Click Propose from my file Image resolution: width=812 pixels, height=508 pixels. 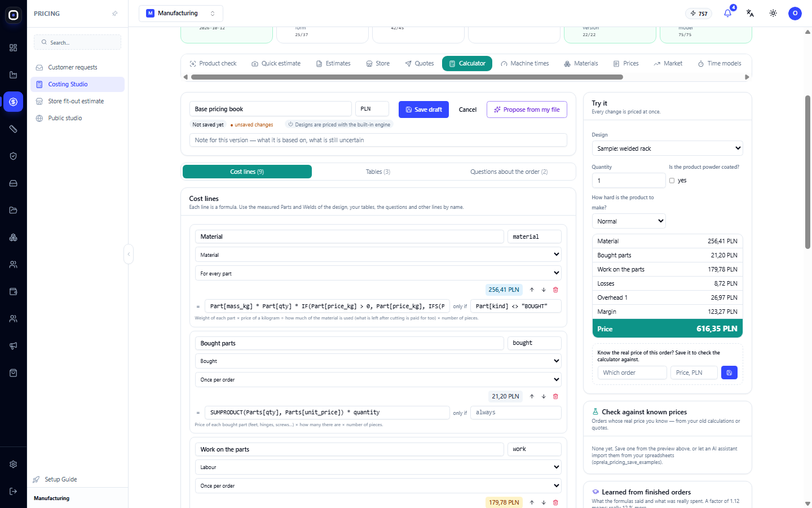527,110
